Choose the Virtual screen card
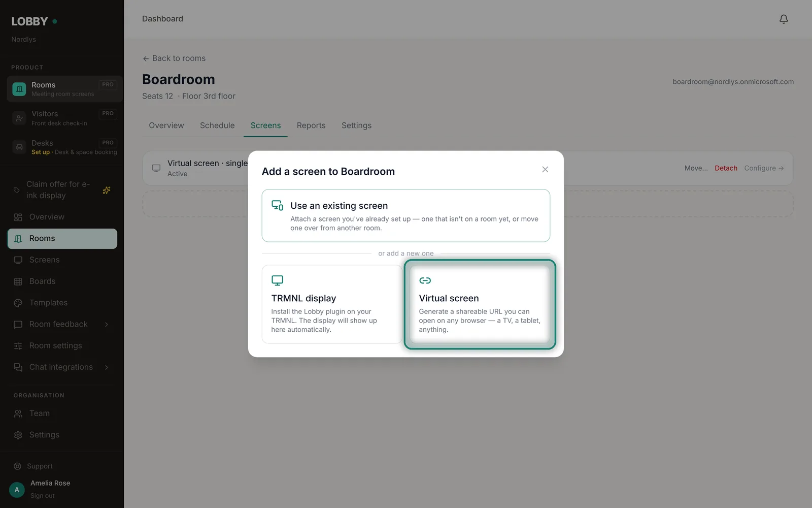Viewport: 812px width, 508px height. (480, 304)
